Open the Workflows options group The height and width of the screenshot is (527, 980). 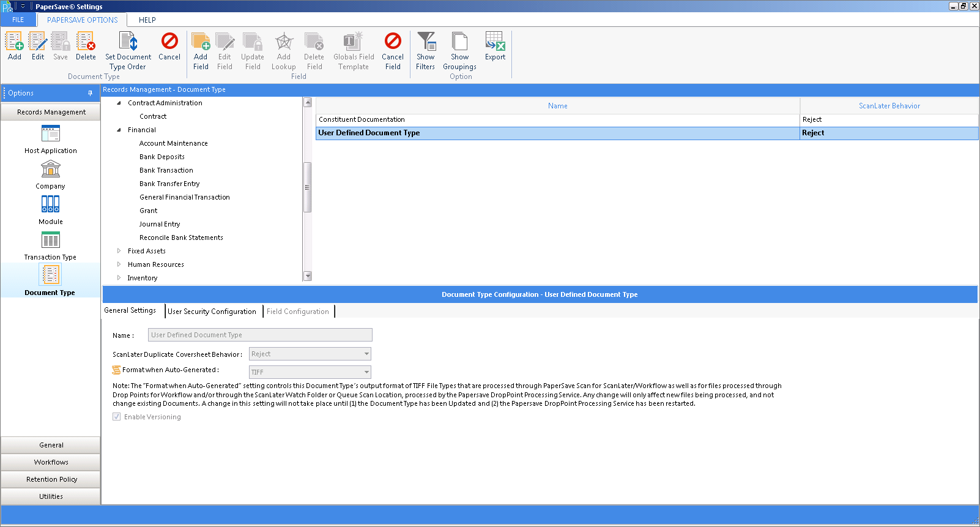pos(51,462)
